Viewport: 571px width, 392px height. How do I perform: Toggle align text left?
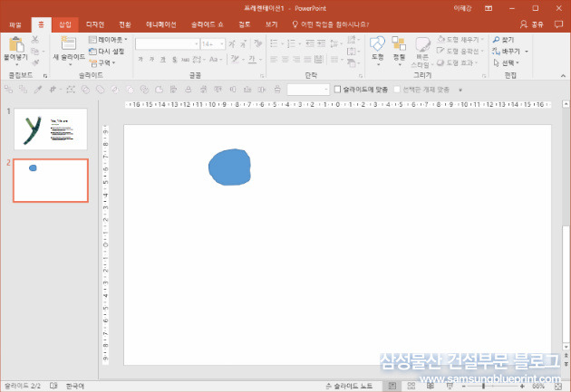coord(274,59)
